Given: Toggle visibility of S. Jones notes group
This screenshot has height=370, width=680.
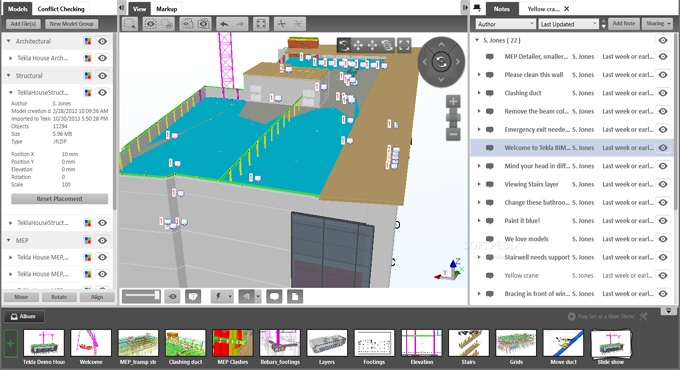Looking at the screenshot, I should click(x=663, y=40).
